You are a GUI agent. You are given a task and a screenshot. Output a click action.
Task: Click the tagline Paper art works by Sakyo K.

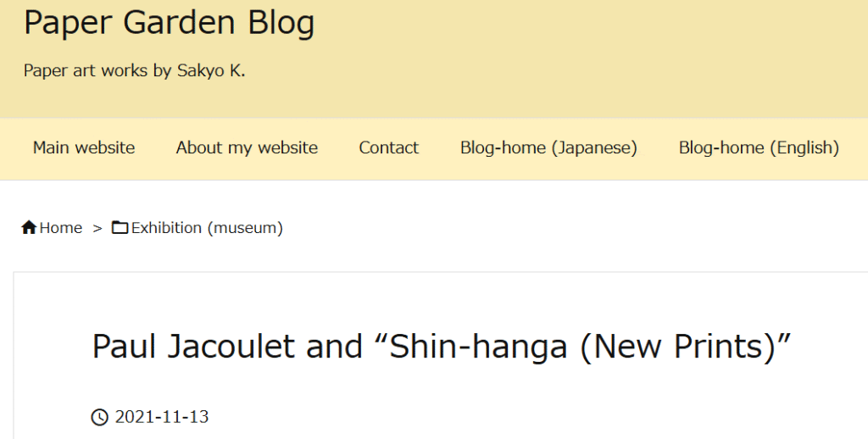[x=135, y=71]
